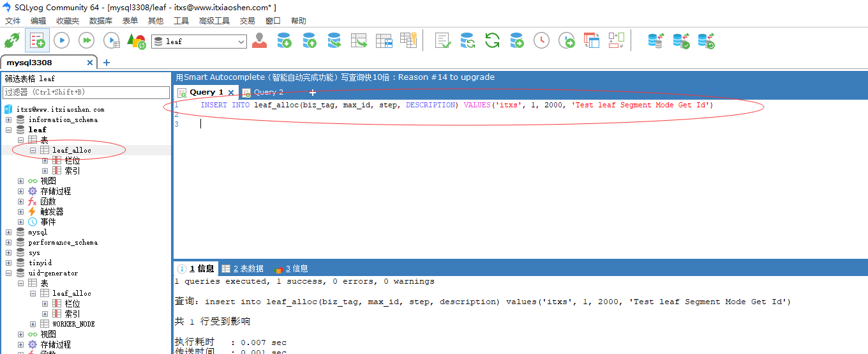This screenshot has width=868, height=354.
Task: Select the 事件 node under leaf
Action: [48, 222]
